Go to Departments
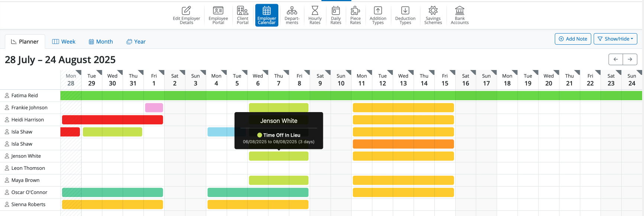This screenshot has height=216, width=644. point(292,15)
